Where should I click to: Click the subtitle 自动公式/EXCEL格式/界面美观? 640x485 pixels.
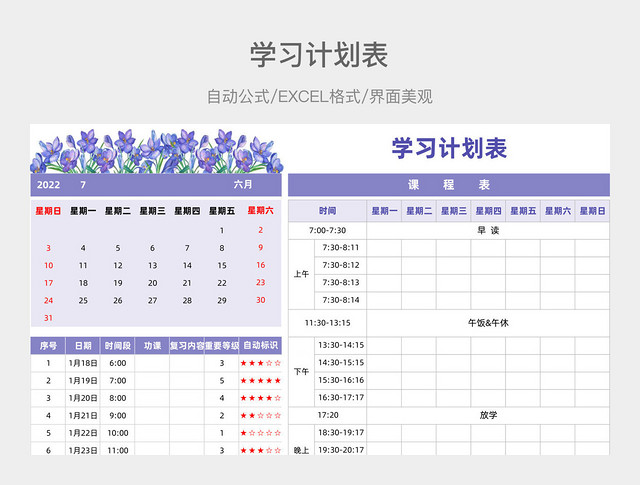tap(320, 97)
